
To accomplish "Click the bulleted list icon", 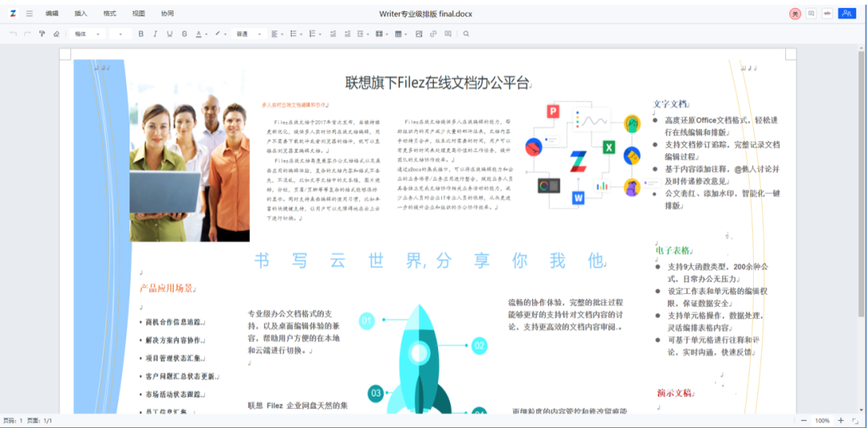I will pyautogui.click(x=293, y=34).
